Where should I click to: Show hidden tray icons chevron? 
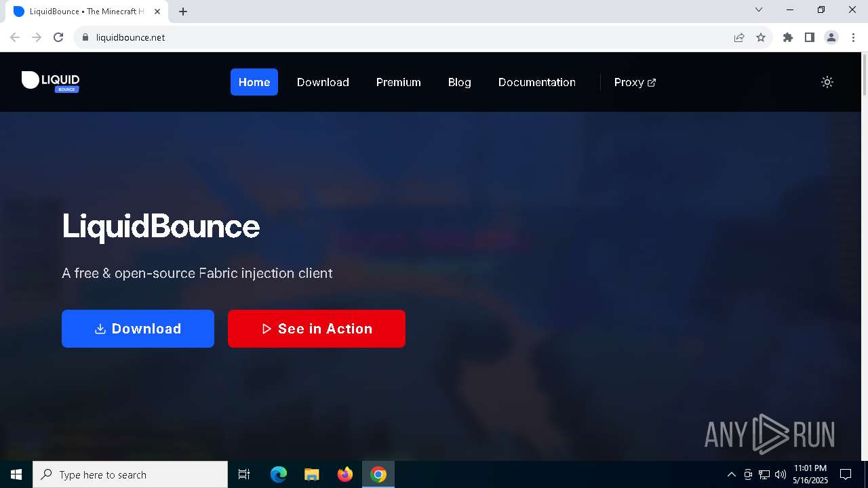[x=731, y=474]
